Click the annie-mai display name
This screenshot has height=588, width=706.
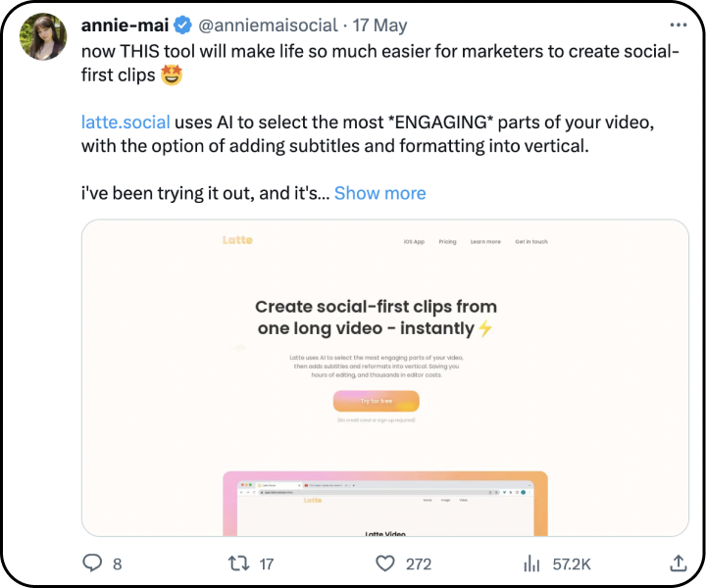(126, 24)
